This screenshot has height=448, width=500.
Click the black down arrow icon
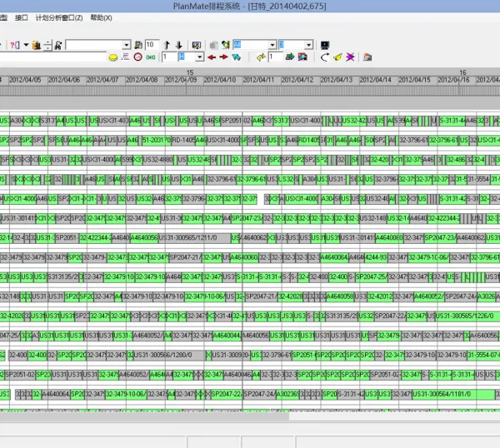tap(179, 45)
